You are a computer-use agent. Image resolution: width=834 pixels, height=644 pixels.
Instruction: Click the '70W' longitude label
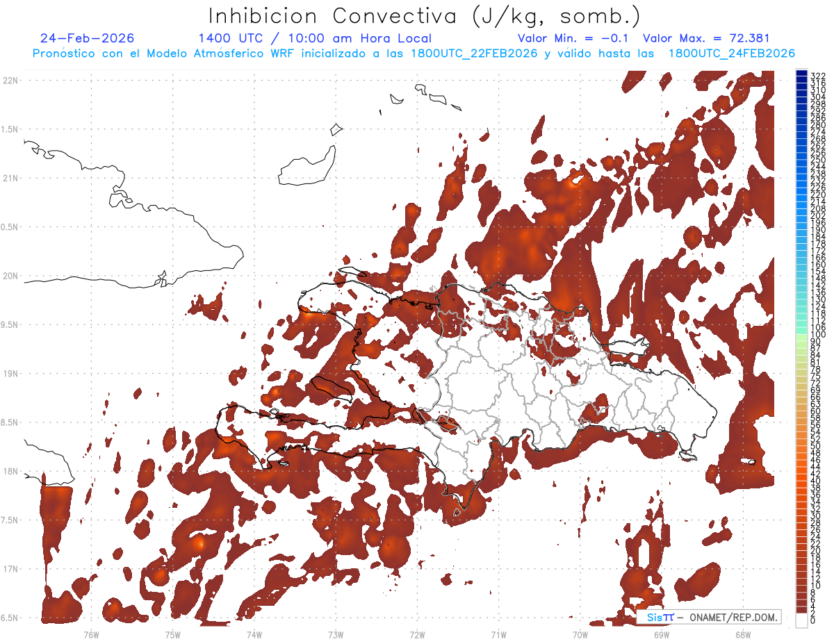coord(580,634)
